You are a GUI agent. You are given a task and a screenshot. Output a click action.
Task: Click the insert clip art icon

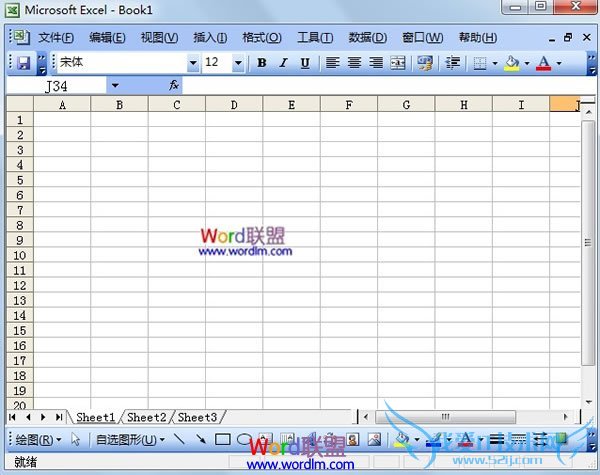tap(352, 439)
